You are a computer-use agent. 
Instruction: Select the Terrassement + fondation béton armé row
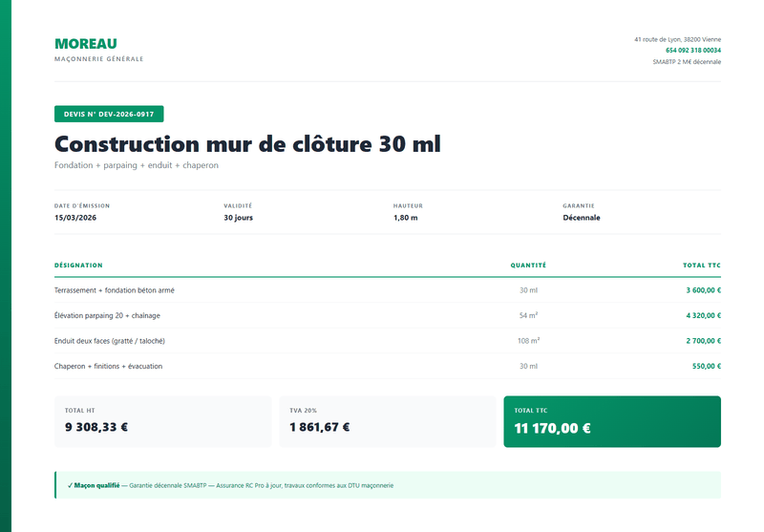[x=388, y=290]
